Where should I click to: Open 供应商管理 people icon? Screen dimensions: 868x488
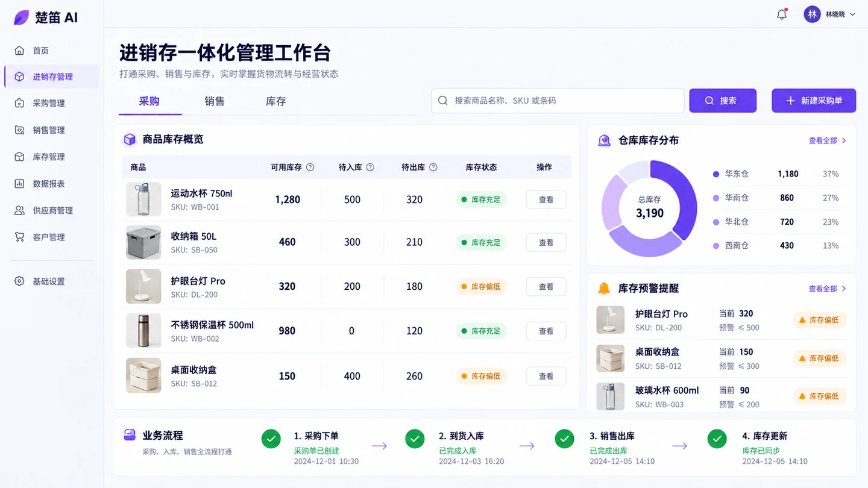pyautogui.click(x=20, y=210)
